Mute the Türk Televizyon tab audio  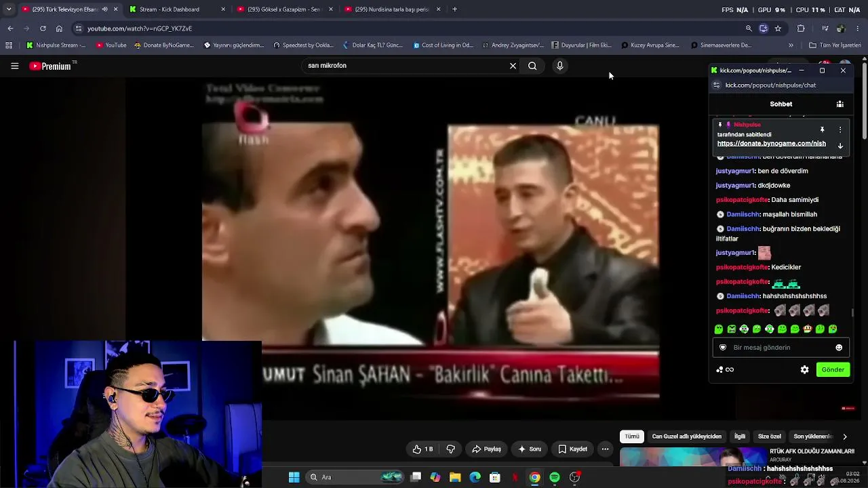click(x=104, y=9)
